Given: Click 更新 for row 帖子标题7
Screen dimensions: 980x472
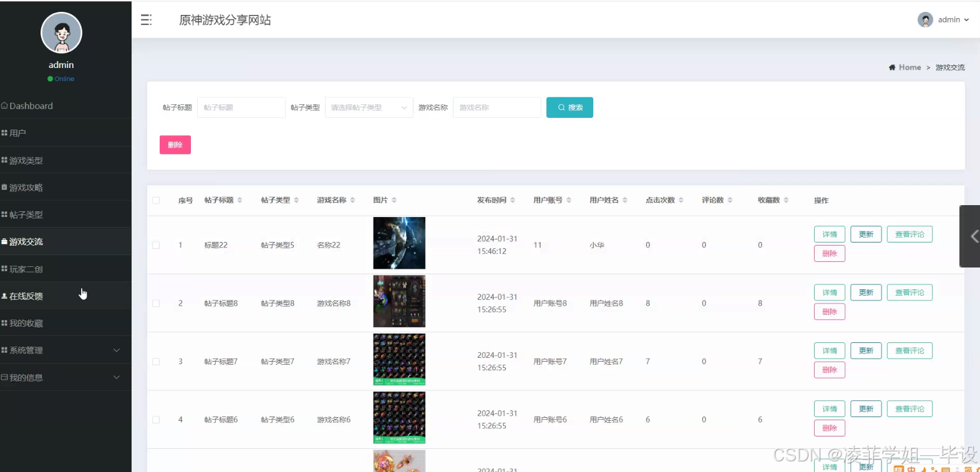Looking at the screenshot, I should pos(866,350).
